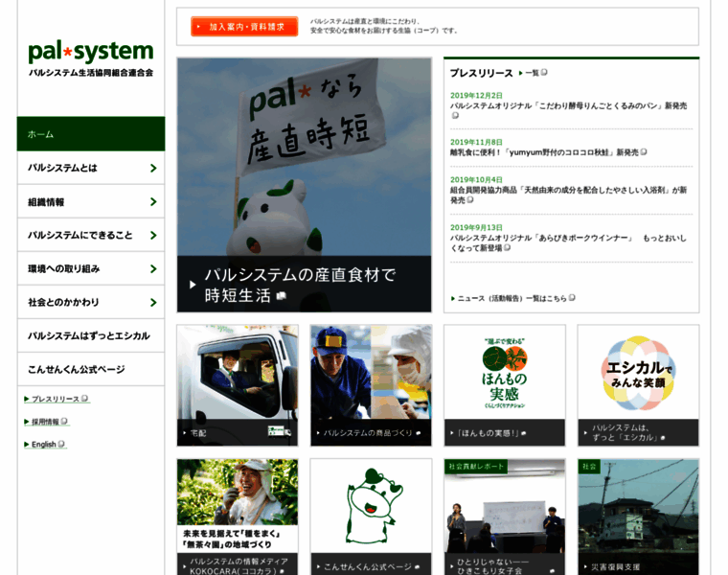Screen dimensions: 728x575
Task: Open 2019年9月13日 あらびきポークウインナー release
Action: [x=568, y=242]
